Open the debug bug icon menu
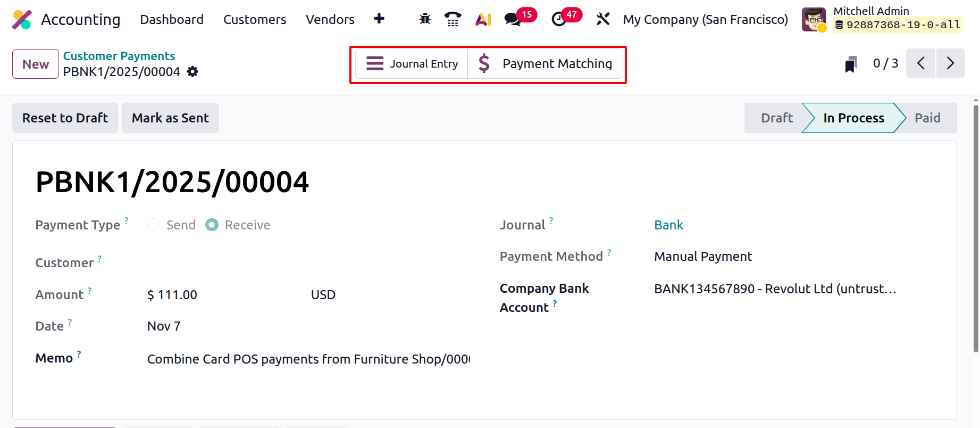 pyautogui.click(x=425, y=19)
